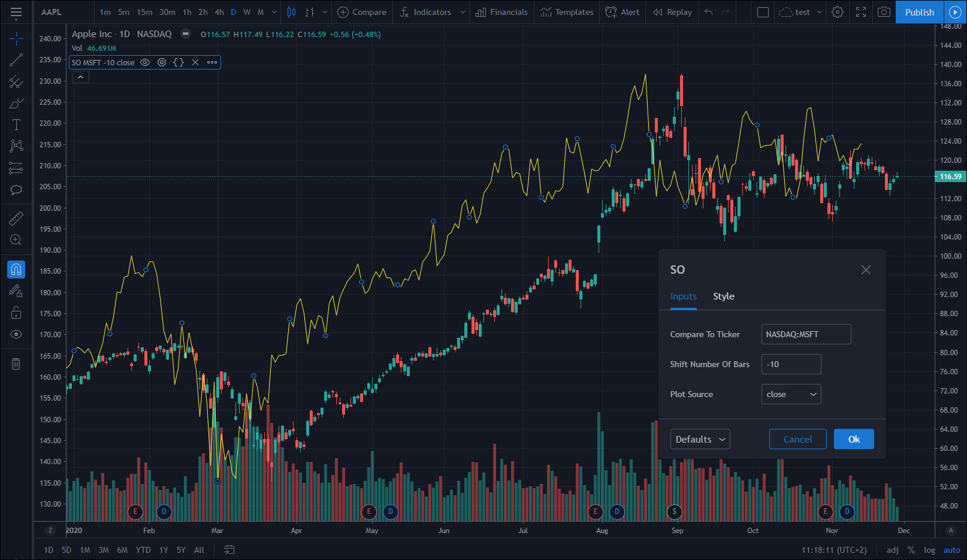Confirm SO settings with Ok
Screen dimensions: 967x560
click(x=854, y=439)
